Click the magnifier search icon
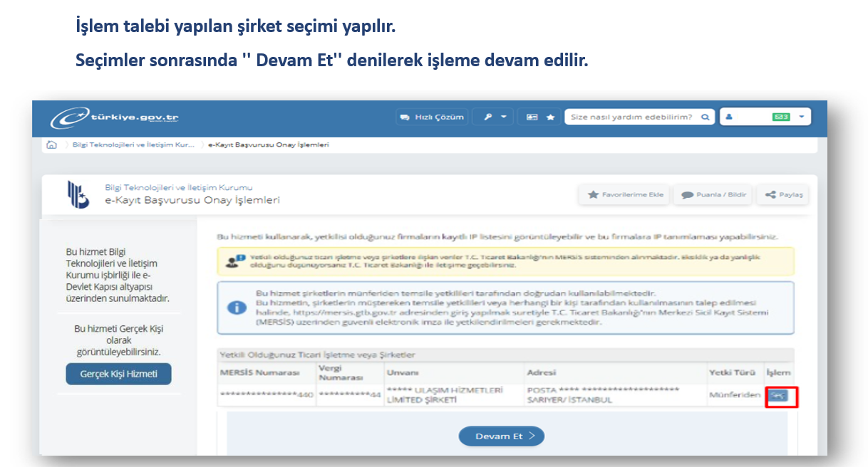 point(705,117)
